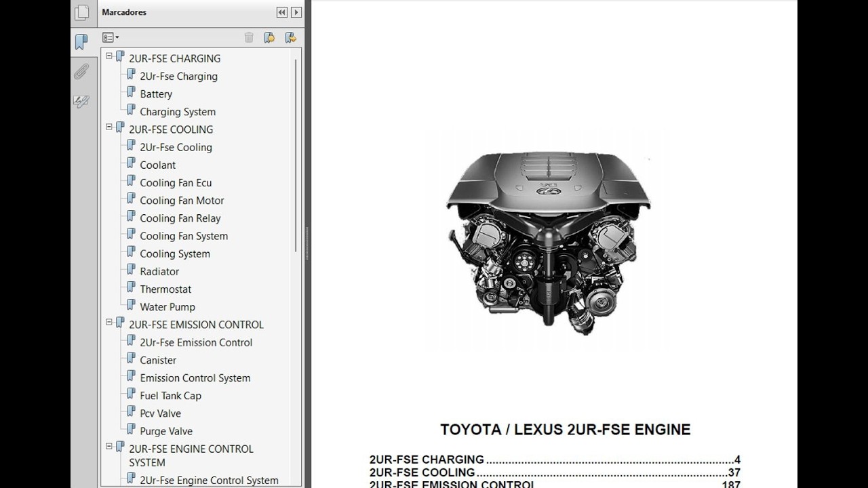Click the bookmarks panel vertical scrollbar
Image resolution: width=868 pixels, height=488 pixels.
pyautogui.click(x=296, y=155)
